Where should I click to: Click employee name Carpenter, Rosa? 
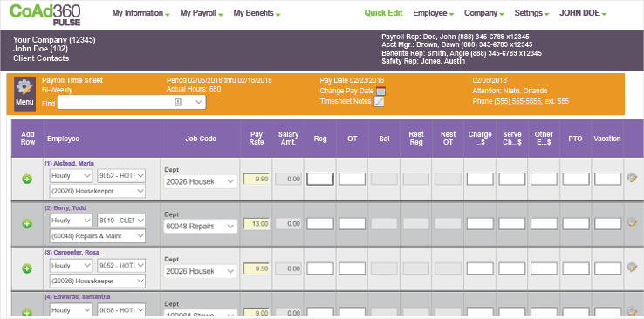click(x=72, y=252)
